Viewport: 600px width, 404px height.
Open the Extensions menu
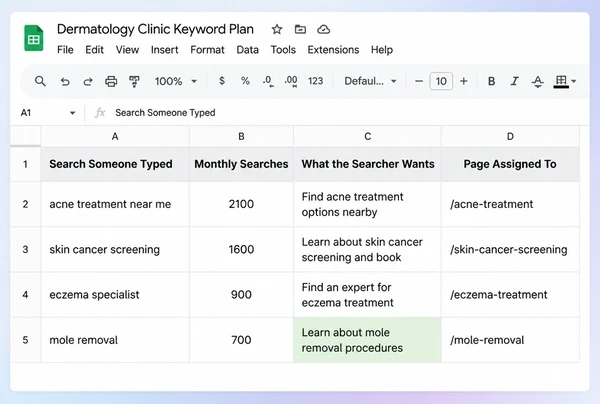tap(333, 50)
